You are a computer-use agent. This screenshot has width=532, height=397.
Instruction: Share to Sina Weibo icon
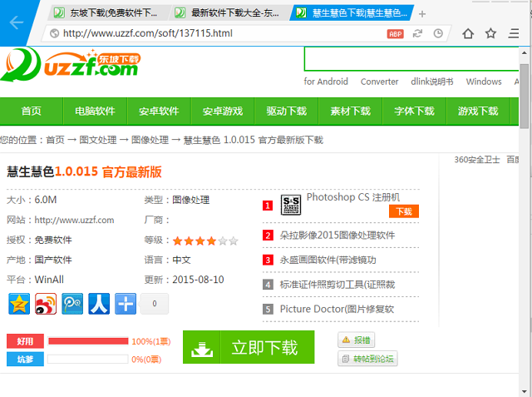[x=46, y=304]
